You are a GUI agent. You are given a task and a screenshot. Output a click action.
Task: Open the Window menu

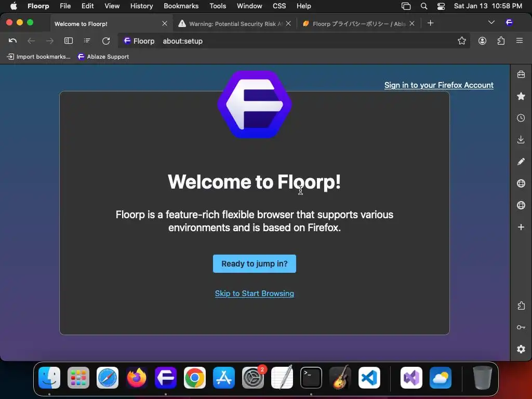pyautogui.click(x=249, y=6)
